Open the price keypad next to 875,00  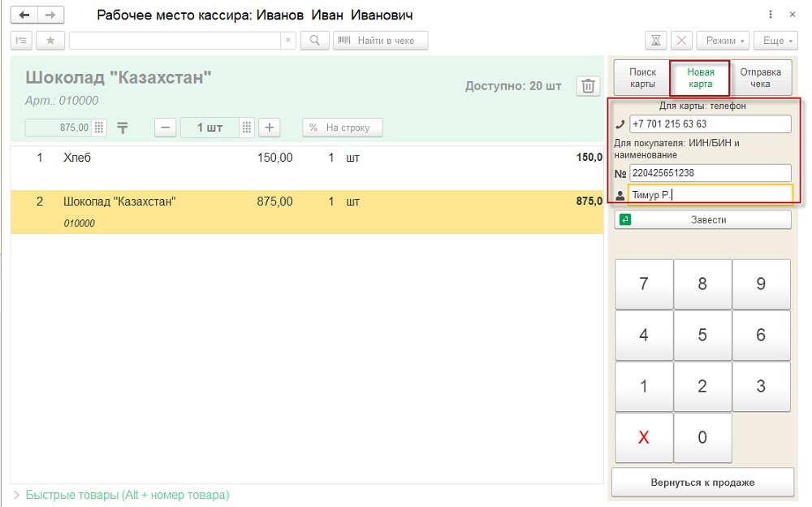(x=99, y=128)
